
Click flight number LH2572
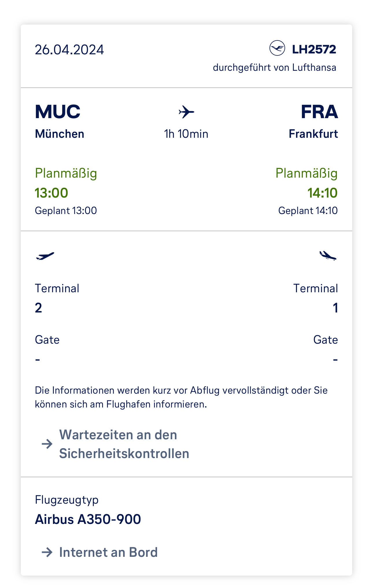[314, 49]
